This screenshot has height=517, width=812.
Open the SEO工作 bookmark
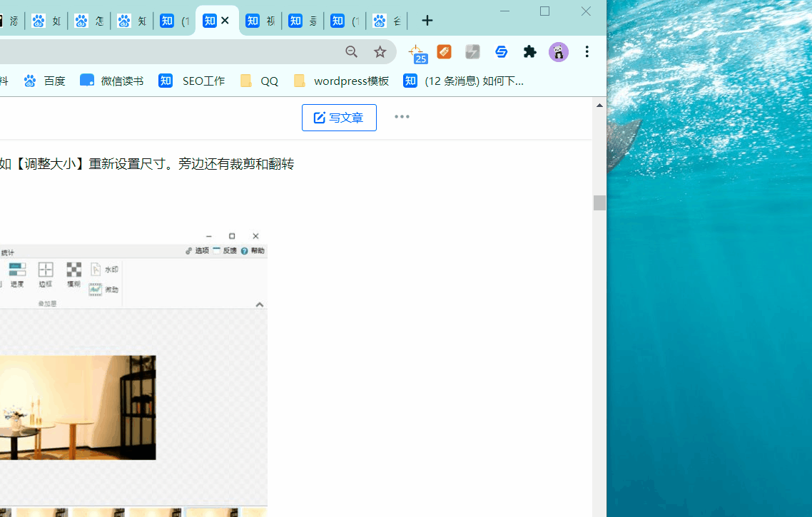192,81
